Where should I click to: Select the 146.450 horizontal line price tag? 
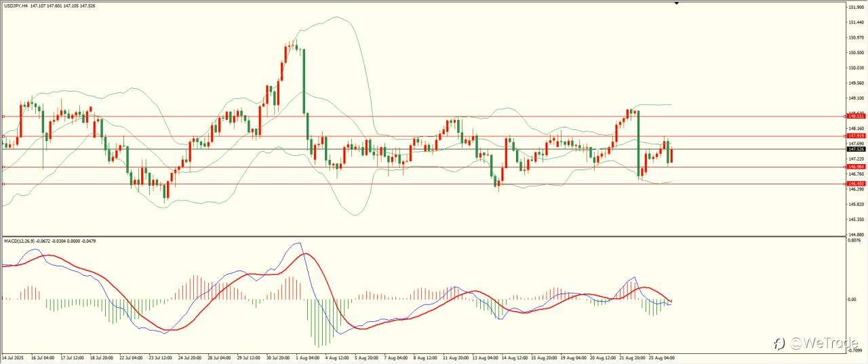tap(855, 184)
